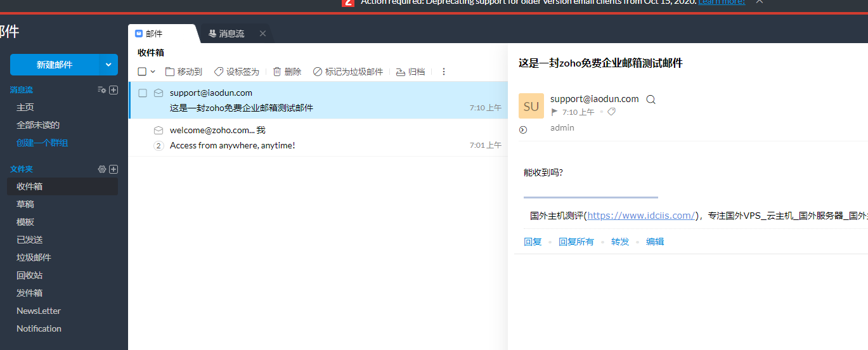Image resolution: width=868 pixels, height=350 pixels.
Task: Toggle read status envelope of welcome@zoho.com email
Action: [x=159, y=131]
